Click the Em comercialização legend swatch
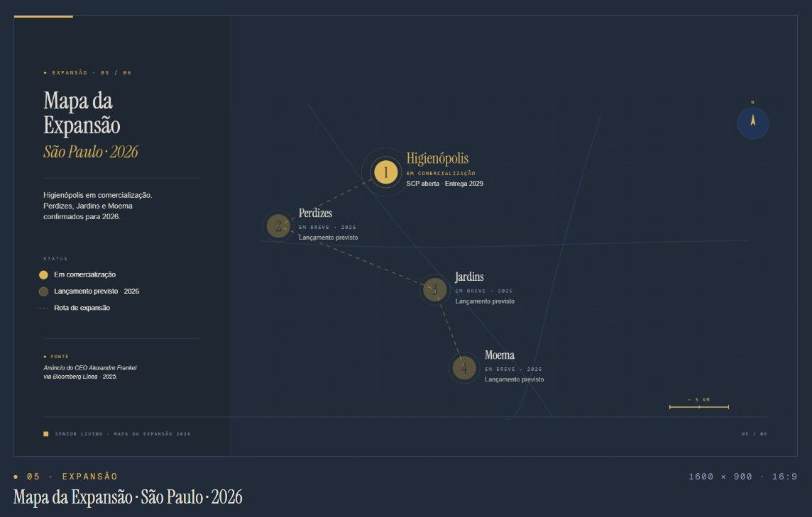This screenshot has width=812, height=517. 43,274
